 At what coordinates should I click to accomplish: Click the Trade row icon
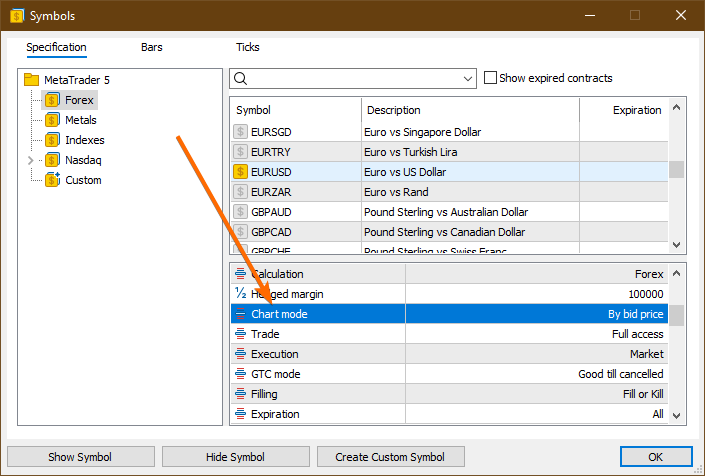241,334
